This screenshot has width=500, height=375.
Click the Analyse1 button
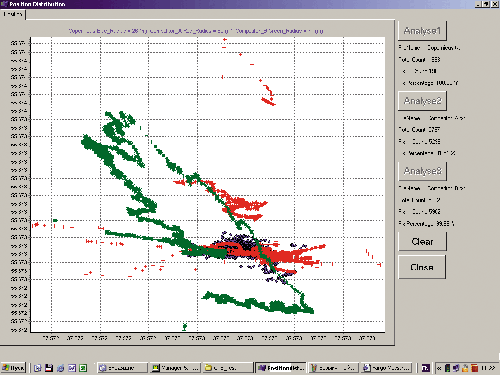click(422, 31)
